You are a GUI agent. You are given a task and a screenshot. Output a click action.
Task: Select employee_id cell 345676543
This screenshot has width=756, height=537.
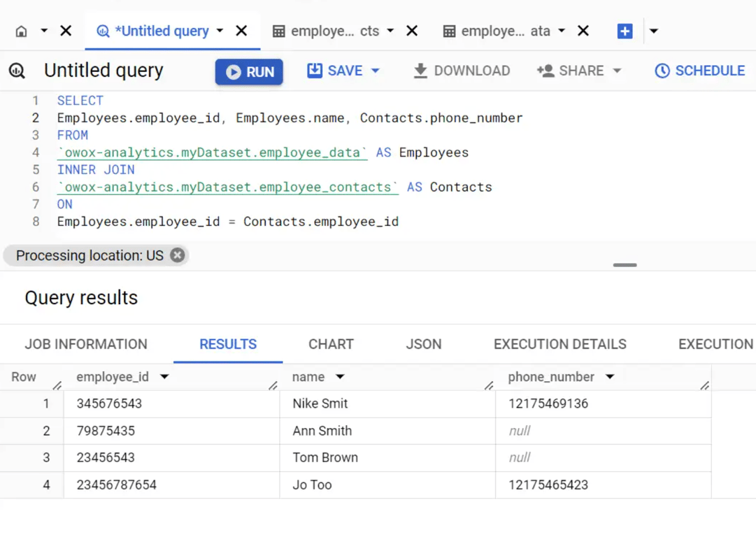(171, 404)
